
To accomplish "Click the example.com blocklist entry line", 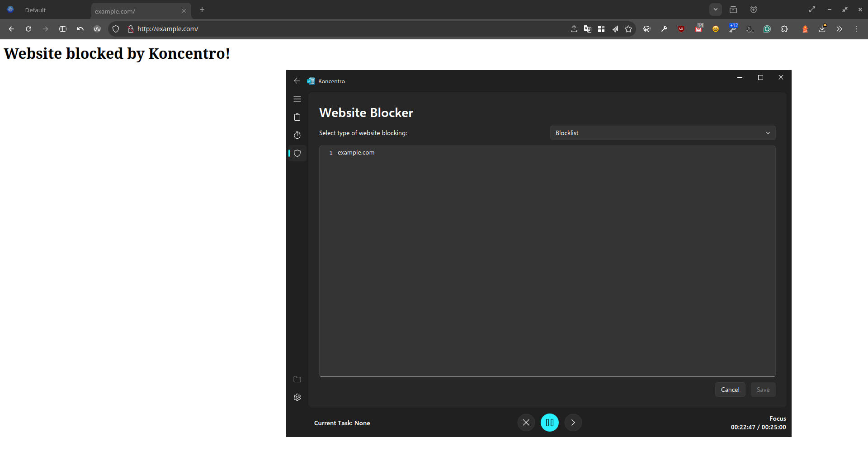I will click(356, 152).
